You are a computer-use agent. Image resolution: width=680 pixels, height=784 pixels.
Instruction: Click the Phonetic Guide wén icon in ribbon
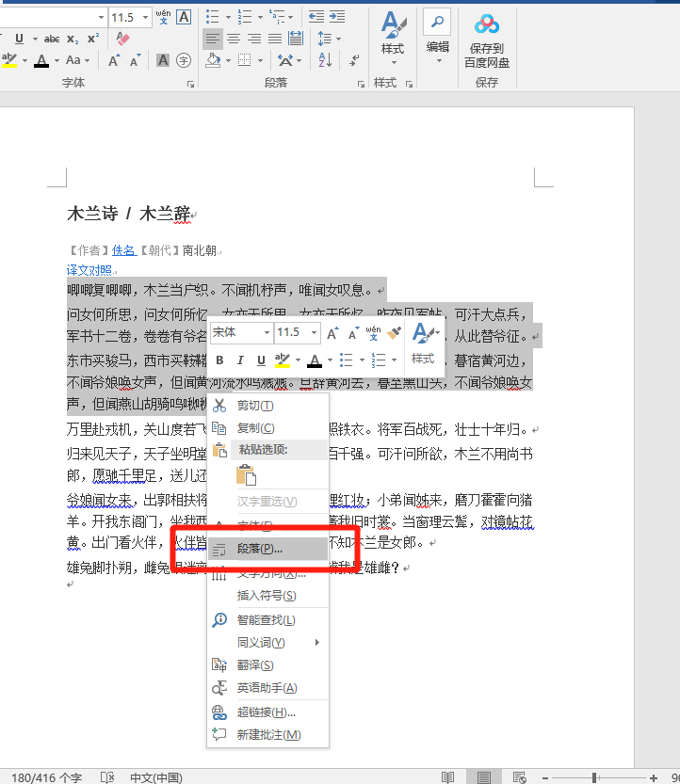163,17
